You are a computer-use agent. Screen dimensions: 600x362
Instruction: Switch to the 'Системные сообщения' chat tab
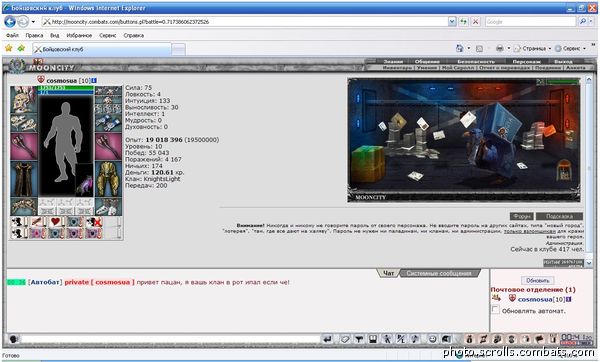point(439,273)
